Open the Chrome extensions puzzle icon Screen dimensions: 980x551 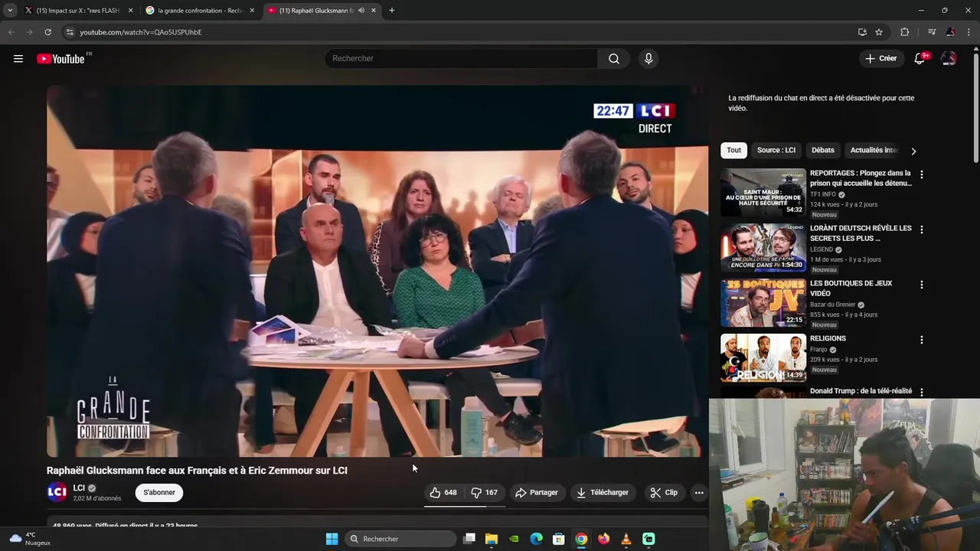pyautogui.click(x=905, y=32)
